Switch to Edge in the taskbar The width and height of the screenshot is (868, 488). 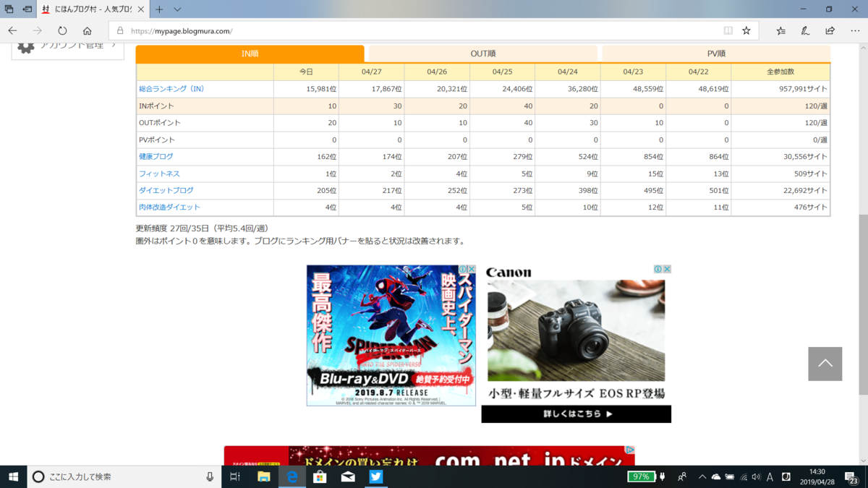[292, 476]
